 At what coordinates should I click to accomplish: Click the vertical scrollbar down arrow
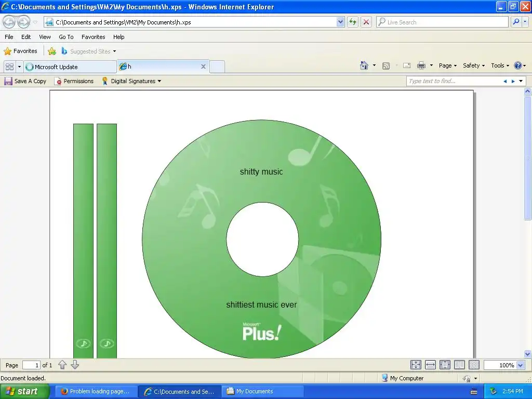pos(528,354)
